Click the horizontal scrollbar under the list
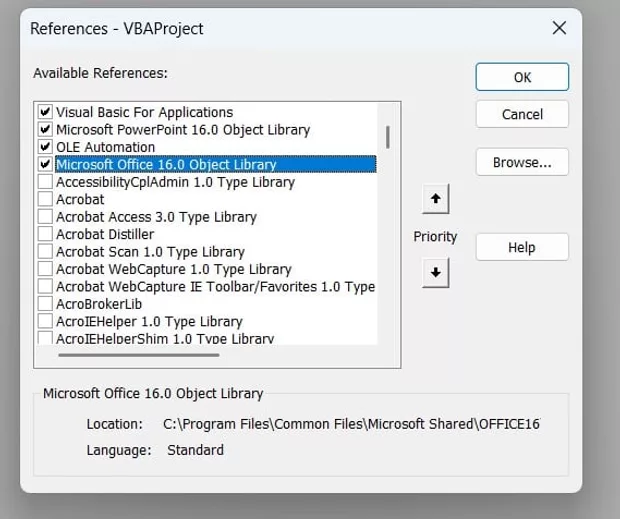 point(138,353)
